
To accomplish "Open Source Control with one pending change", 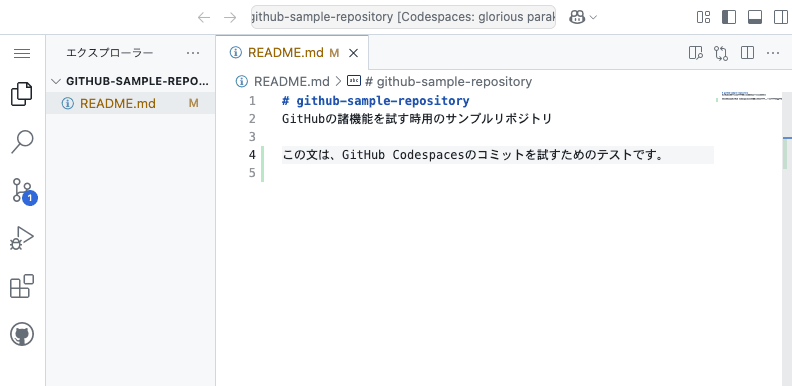I will [x=23, y=190].
